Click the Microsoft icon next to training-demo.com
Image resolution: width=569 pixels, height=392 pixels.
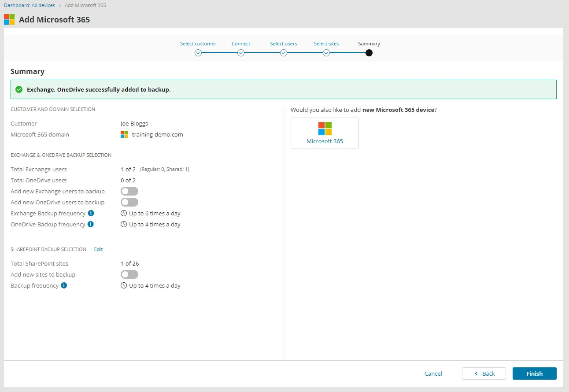click(124, 134)
